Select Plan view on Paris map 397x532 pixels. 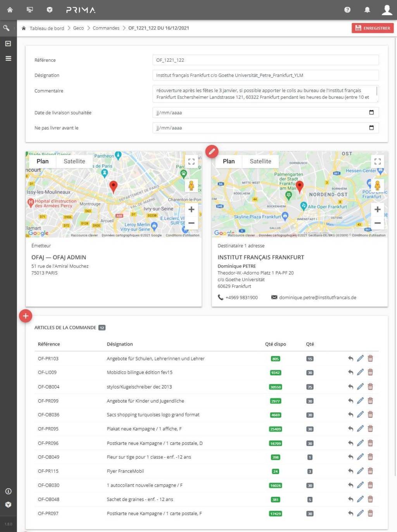pyautogui.click(x=43, y=161)
